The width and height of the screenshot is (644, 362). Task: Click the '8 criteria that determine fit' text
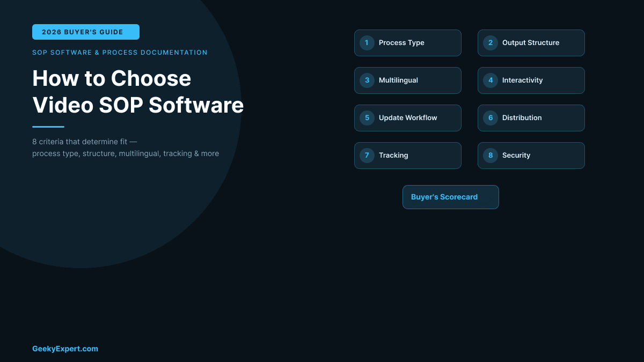(85, 142)
